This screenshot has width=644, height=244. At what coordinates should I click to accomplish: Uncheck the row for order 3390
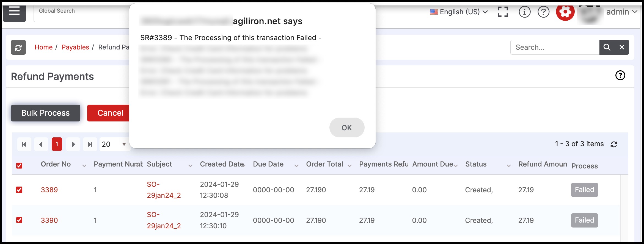(19, 220)
